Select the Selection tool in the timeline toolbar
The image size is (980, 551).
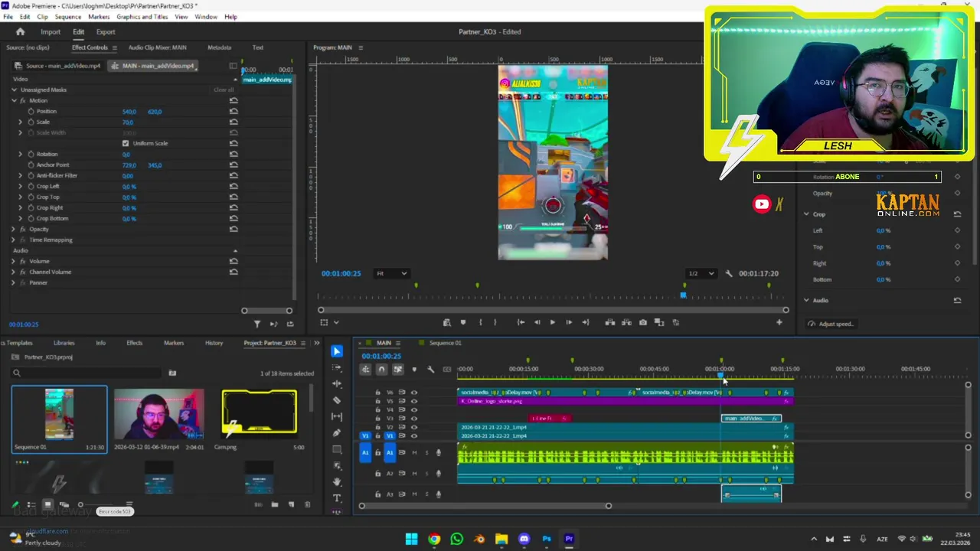point(337,351)
